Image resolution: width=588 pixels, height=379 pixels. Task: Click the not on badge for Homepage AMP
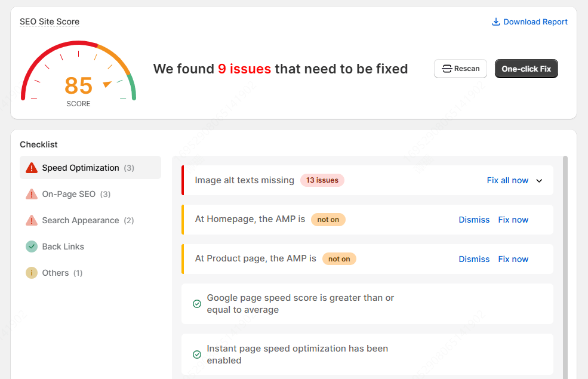pos(328,220)
